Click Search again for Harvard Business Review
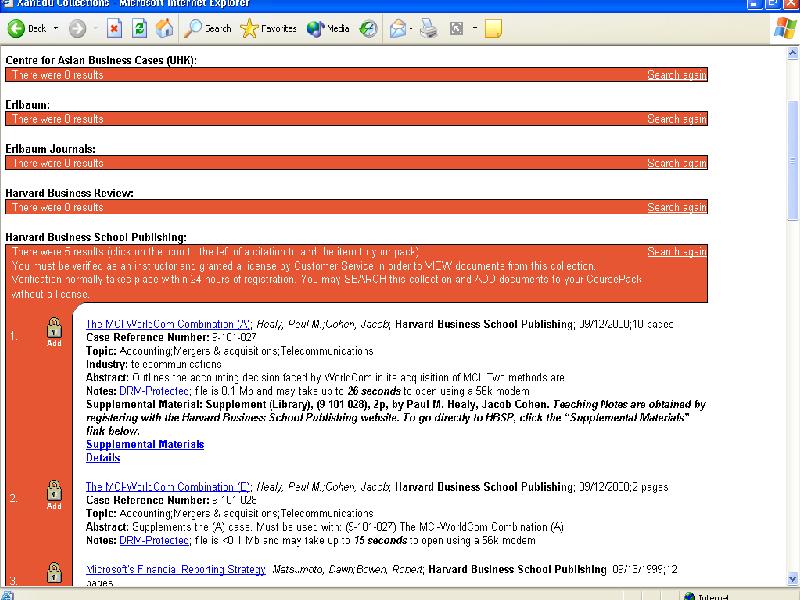This screenshot has height=600, width=800. click(677, 207)
